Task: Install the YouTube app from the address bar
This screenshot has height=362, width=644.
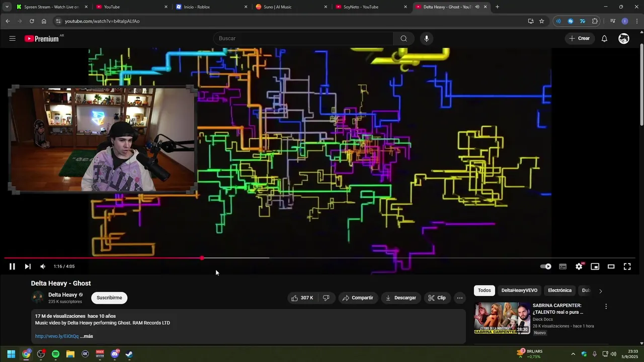Action: [531, 21]
